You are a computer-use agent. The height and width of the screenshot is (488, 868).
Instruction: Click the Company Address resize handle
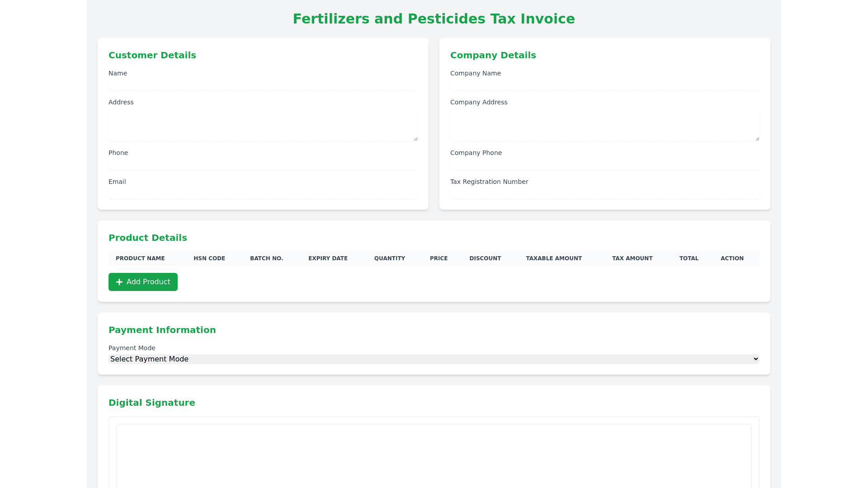757,139
